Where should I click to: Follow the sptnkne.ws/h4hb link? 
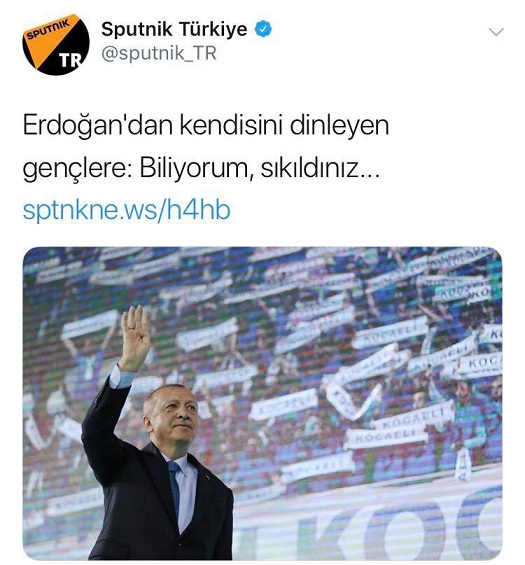[126, 210]
